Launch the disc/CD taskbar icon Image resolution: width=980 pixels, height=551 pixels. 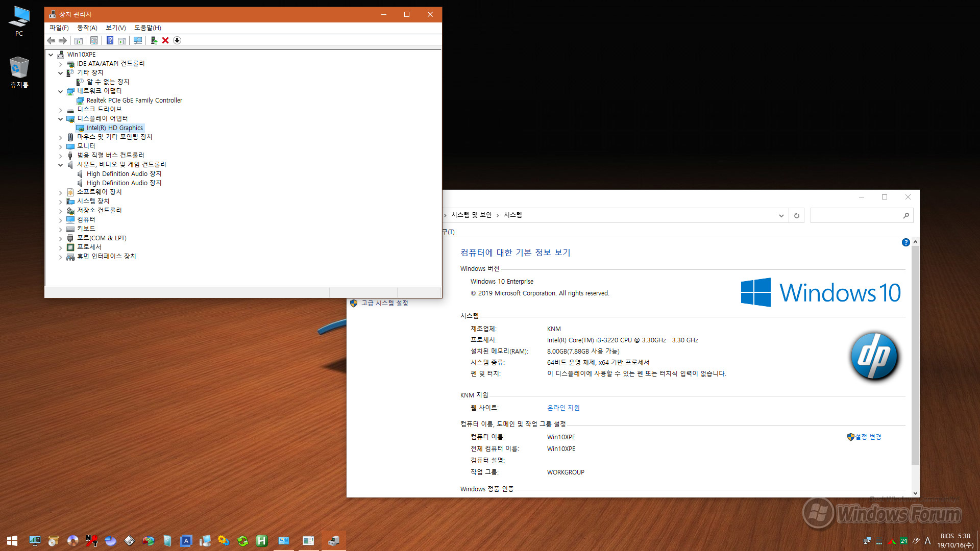tap(72, 541)
